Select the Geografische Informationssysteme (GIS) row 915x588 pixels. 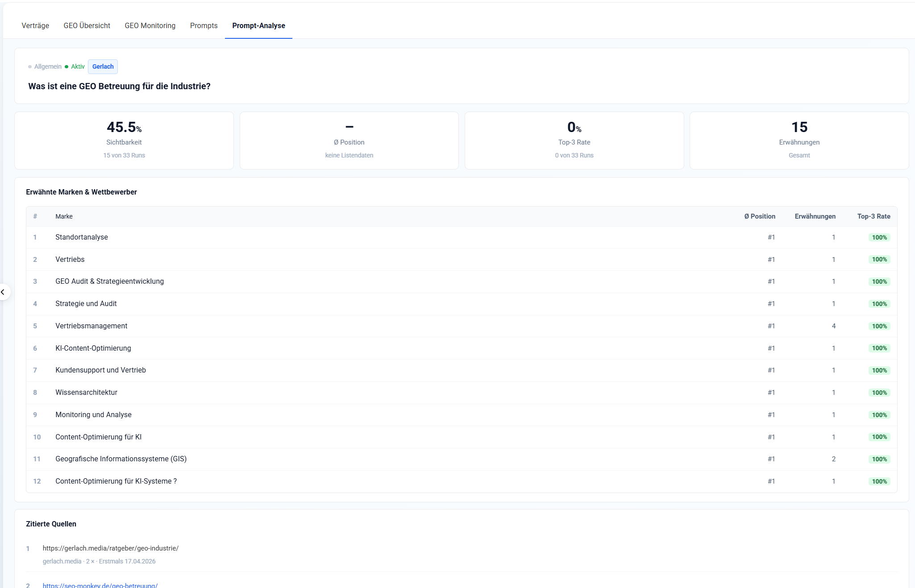tap(121, 459)
